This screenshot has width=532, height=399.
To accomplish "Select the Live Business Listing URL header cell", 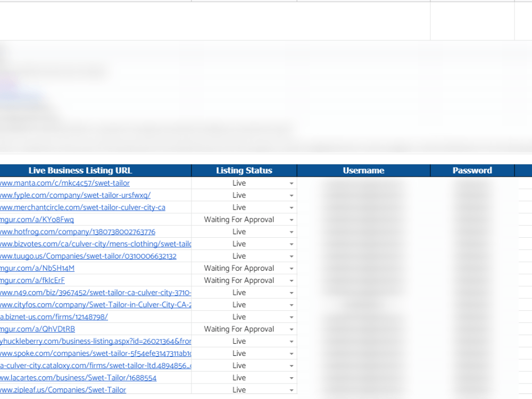I will [x=96, y=171].
